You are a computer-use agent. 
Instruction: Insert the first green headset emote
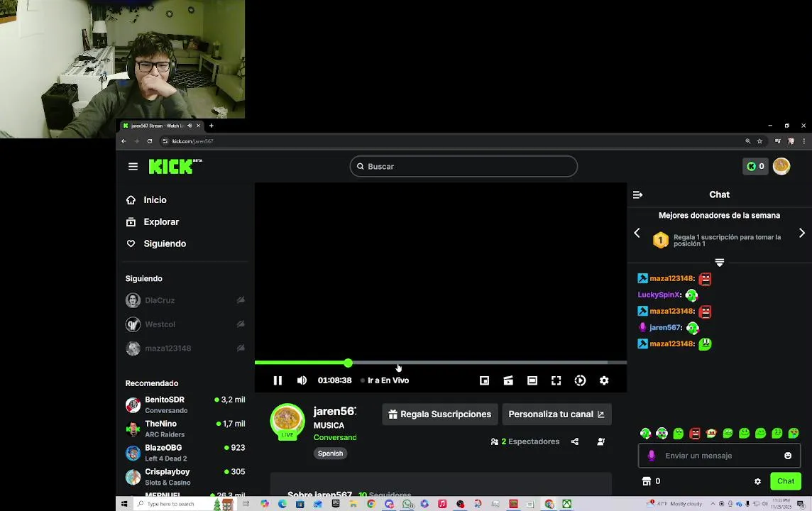pos(645,433)
